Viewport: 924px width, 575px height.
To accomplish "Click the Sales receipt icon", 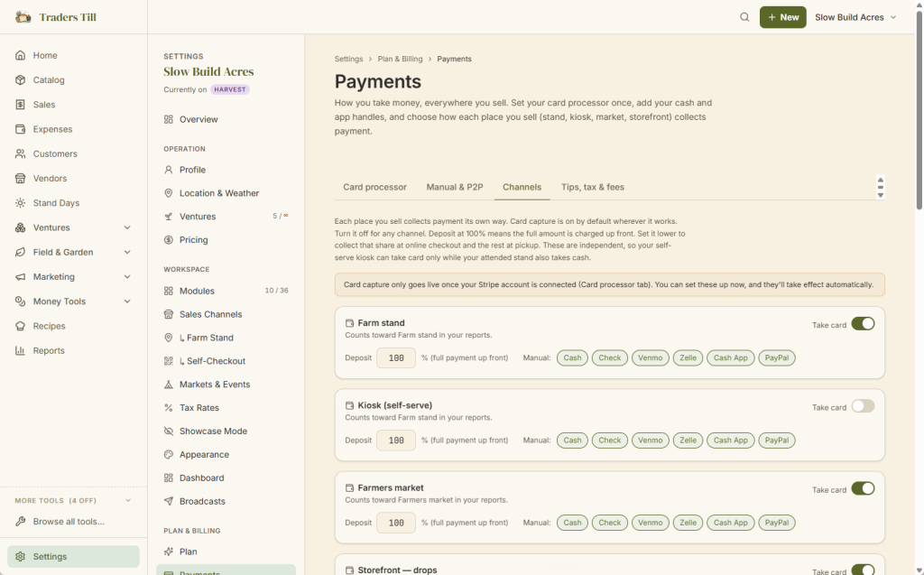I will [20, 105].
